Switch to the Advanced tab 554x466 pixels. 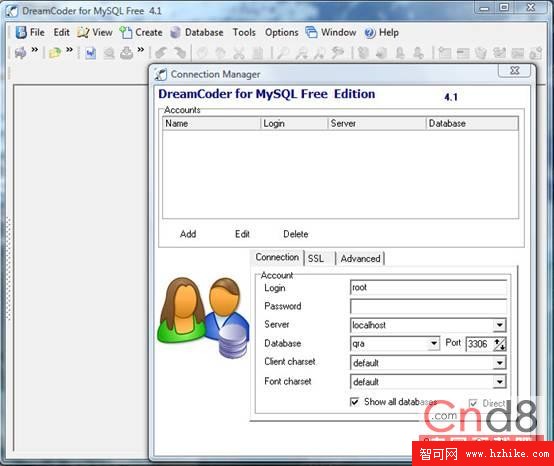360,259
